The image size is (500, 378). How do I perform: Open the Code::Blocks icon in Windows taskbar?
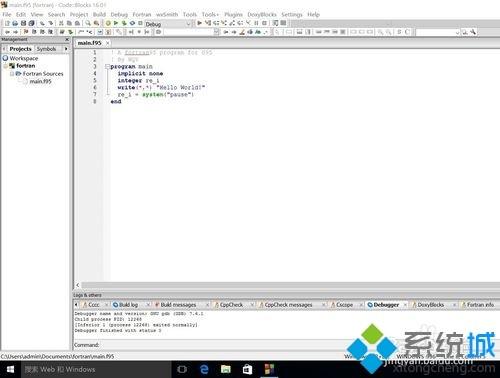[x=269, y=369]
